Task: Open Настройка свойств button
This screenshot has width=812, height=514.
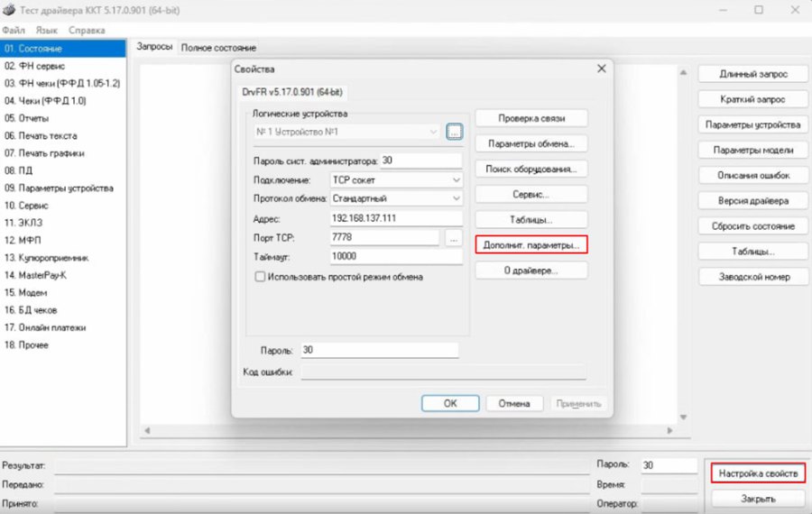Action: [758, 473]
